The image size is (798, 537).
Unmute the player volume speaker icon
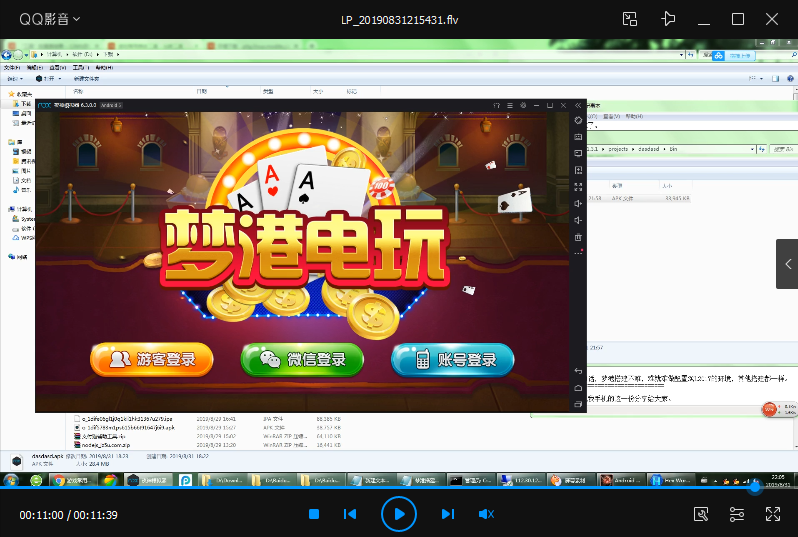pyautogui.click(x=487, y=514)
